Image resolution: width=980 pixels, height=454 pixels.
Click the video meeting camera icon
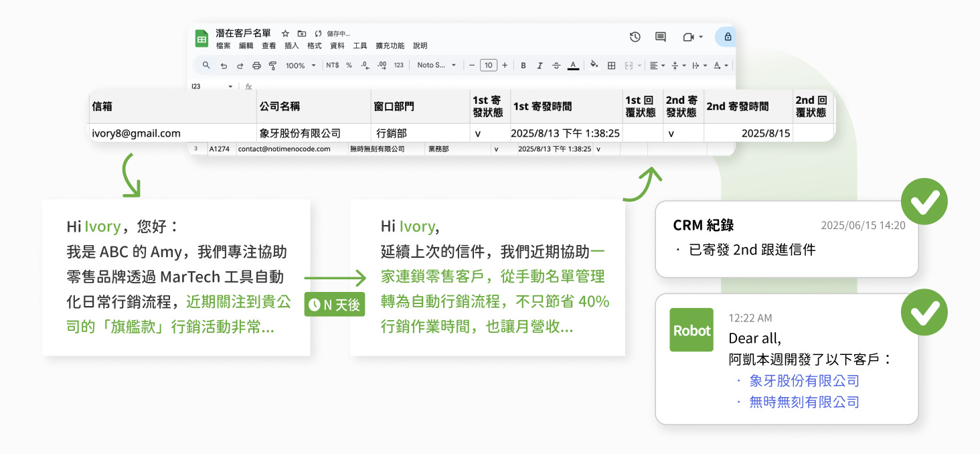click(x=688, y=37)
